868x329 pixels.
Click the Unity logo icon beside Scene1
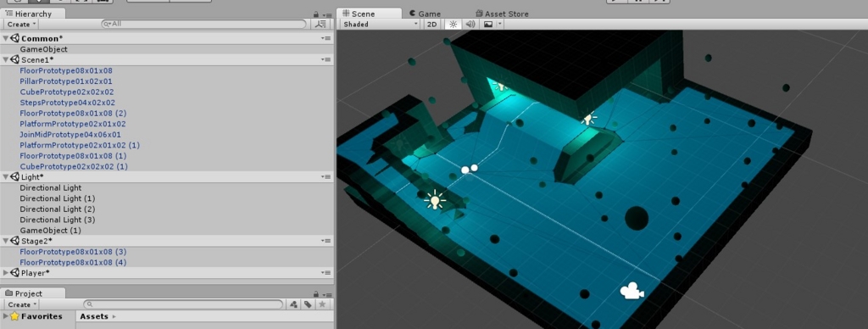[15, 60]
